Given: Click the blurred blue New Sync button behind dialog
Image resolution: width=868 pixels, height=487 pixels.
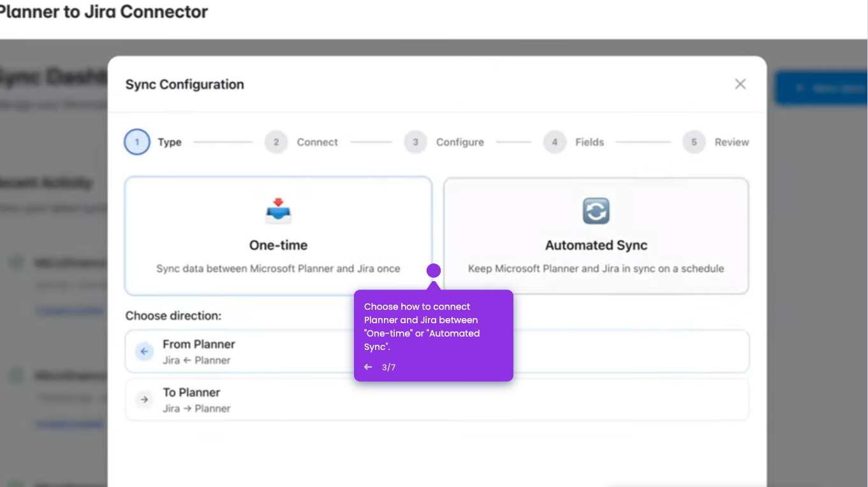Looking at the screenshot, I should point(821,89).
